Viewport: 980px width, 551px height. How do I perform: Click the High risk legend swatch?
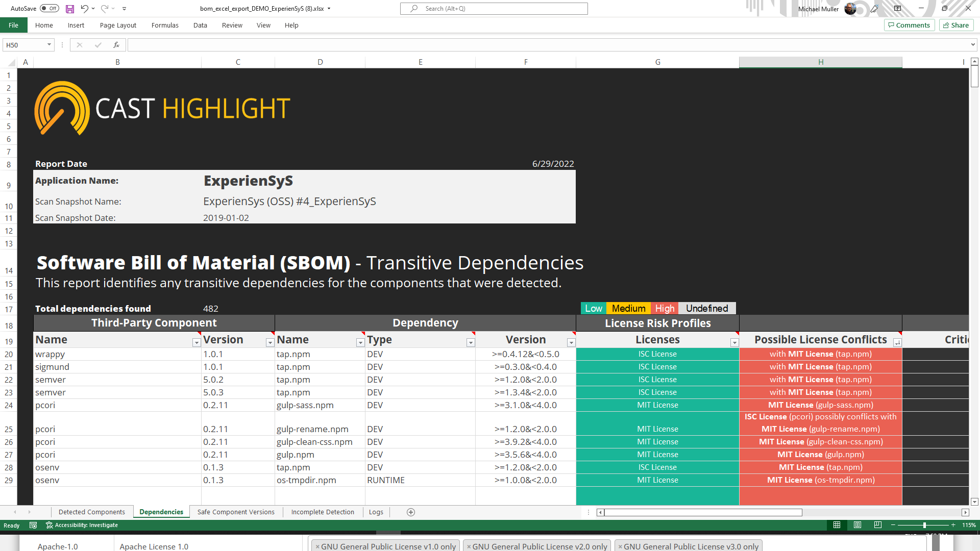665,308
